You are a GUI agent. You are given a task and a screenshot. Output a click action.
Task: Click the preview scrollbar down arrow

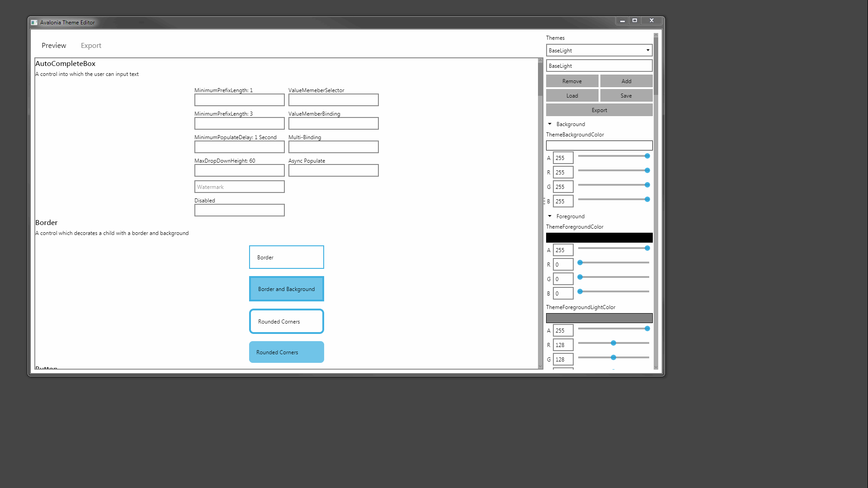pyautogui.click(x=540, y=366)
